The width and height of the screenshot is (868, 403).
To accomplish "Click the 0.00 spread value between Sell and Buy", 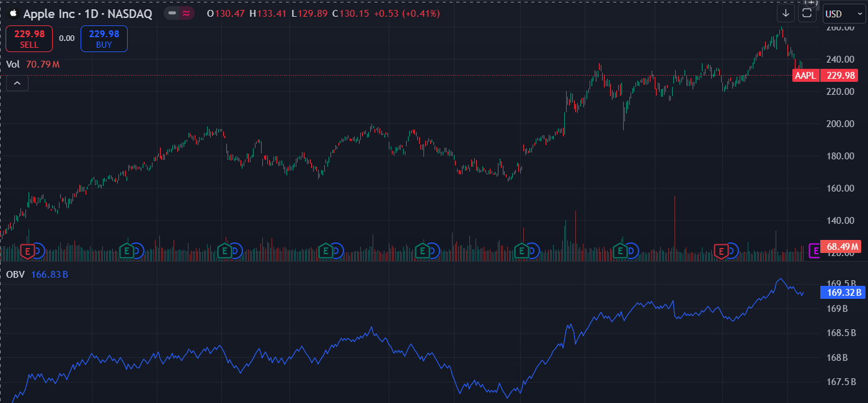I will click(x=67, y=38).
